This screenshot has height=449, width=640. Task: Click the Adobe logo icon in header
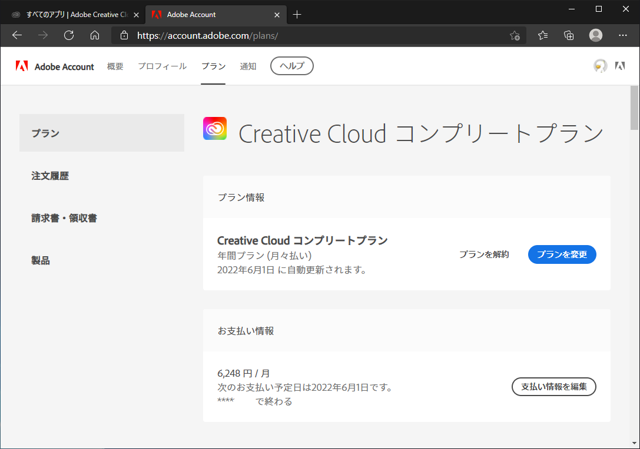tap(620, 66)
